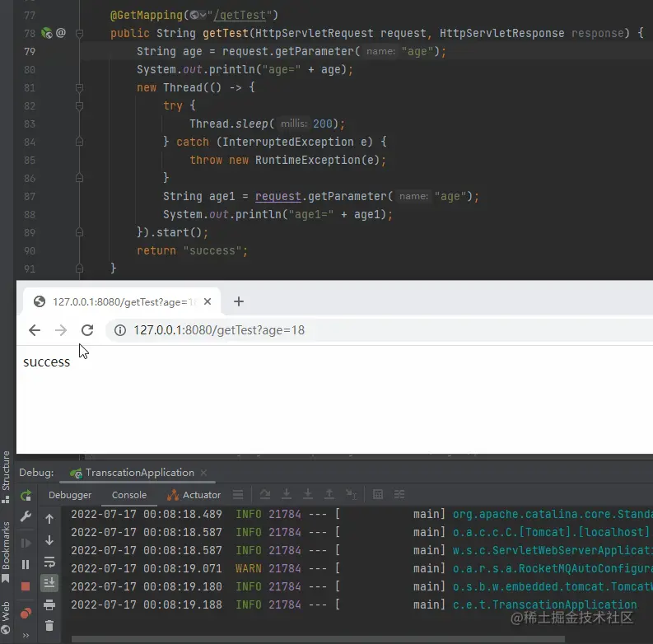This screenshot has width=653, height=644.
Task: Click the Rerun TranscationApplication debug icon
Action: click(x=26, y=495)
